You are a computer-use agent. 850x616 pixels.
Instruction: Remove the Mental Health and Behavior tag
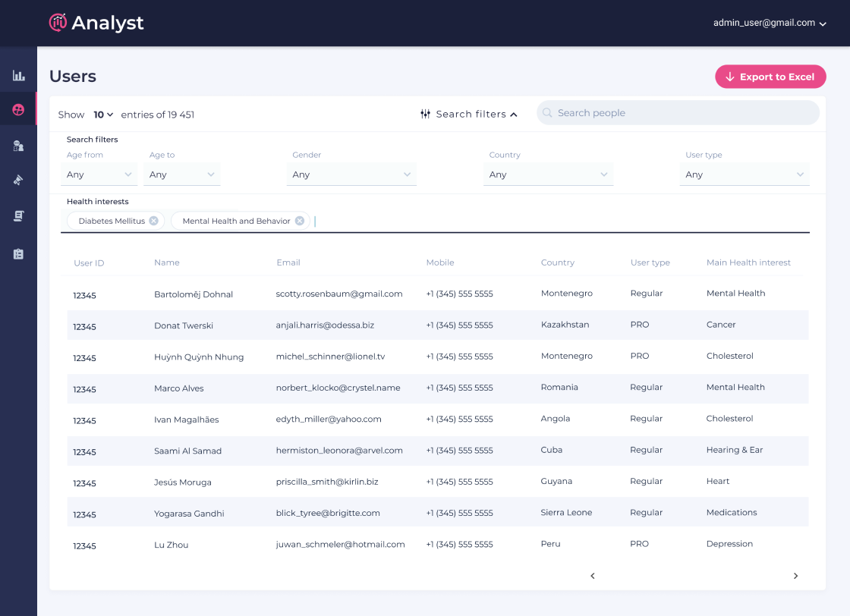click(x=300, y=221)
